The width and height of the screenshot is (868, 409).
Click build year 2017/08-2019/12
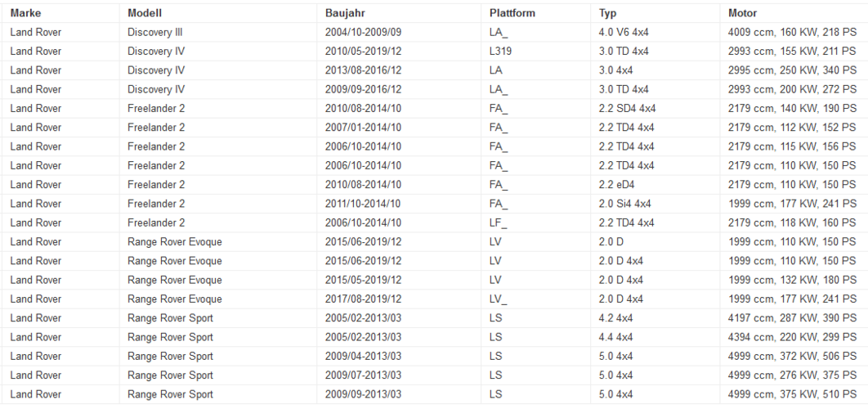[x=363, y=299]
